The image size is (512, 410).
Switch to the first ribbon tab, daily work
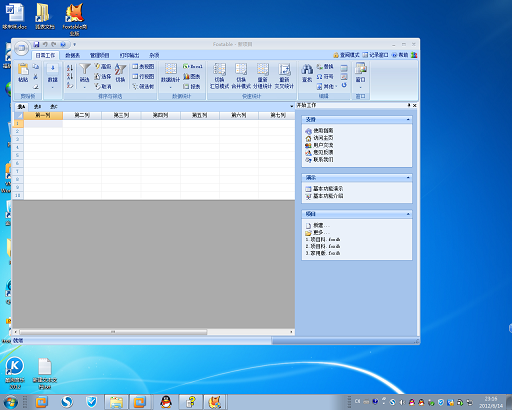[45, 55]
